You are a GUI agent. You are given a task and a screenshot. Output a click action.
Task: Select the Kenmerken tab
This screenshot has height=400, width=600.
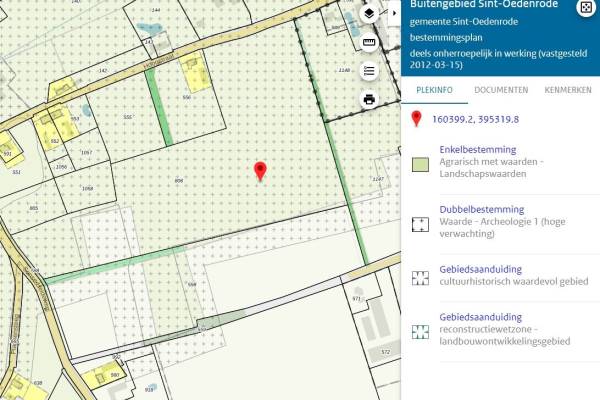567,90
